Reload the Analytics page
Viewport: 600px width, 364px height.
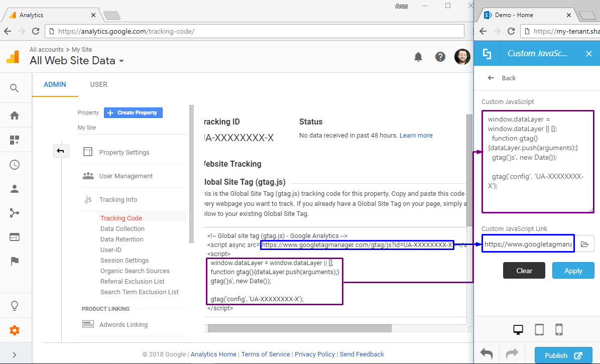[x=36, y=32]
